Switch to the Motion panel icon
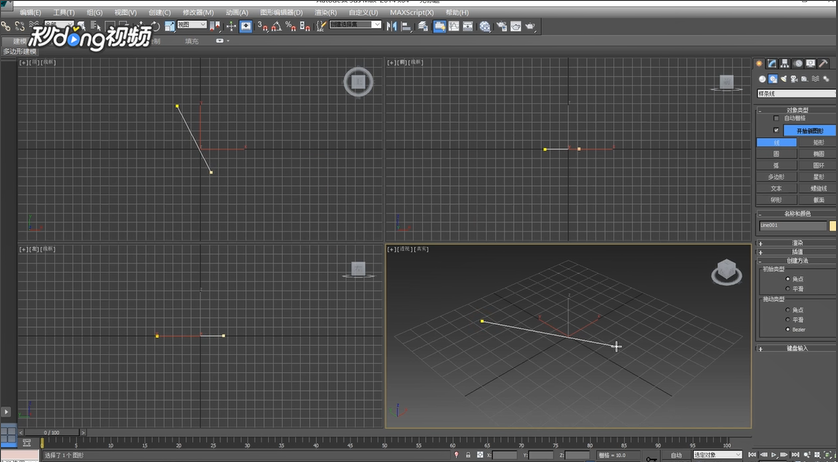The width and height of the screenshot is (838, 462). pyautogui.click(x=798, y=63)
